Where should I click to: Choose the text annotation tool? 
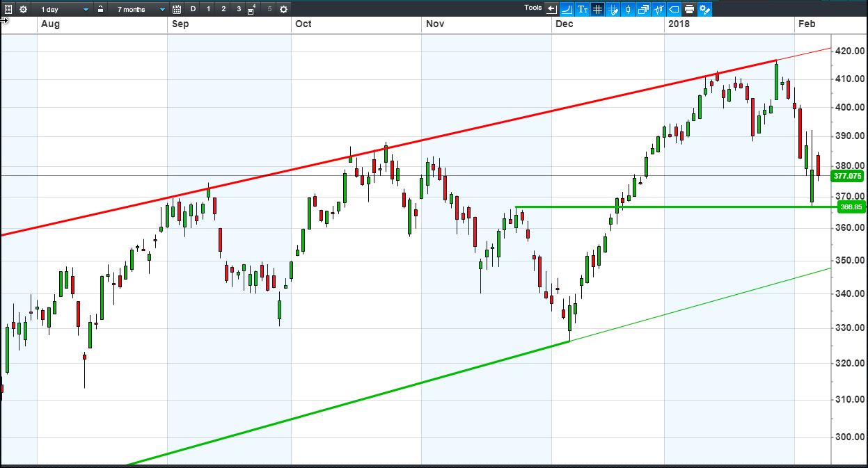(x=582, y=9)
